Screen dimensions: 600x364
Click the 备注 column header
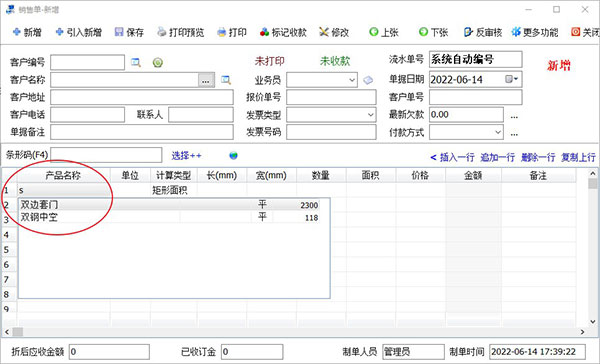(x=538, y=175)
